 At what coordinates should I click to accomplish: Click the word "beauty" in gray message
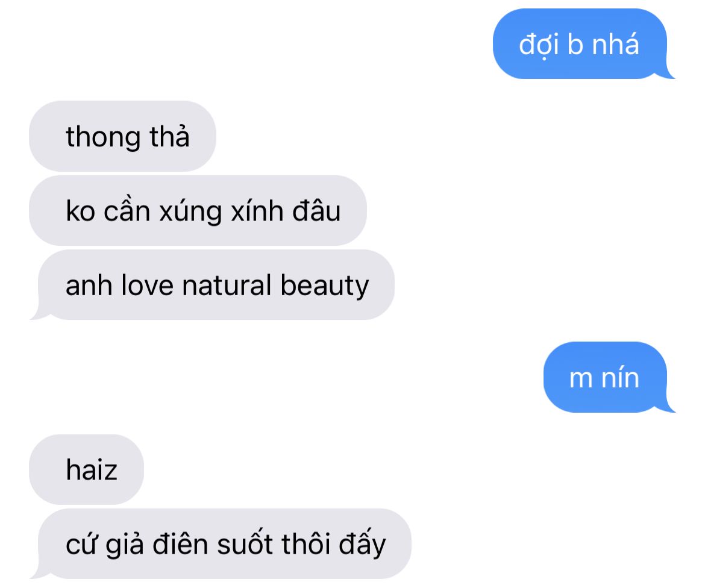[325, 287]
